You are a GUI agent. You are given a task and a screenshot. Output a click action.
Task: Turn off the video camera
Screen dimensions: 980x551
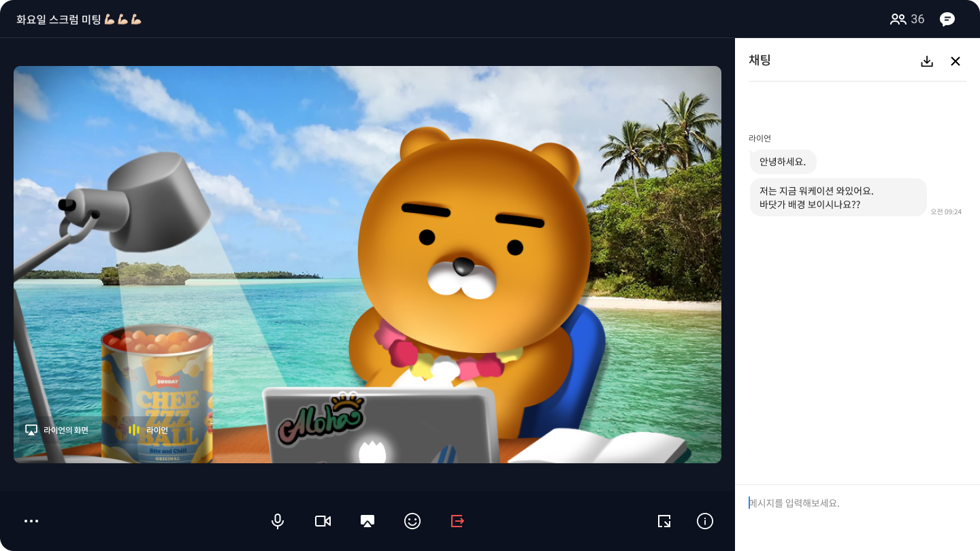pyautogui.click(x=323, y=521)
